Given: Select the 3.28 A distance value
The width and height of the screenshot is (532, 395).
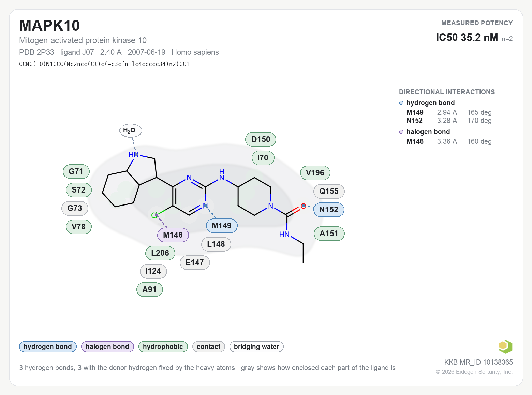Looking at the screenshot, I should [x=447, y=121].
